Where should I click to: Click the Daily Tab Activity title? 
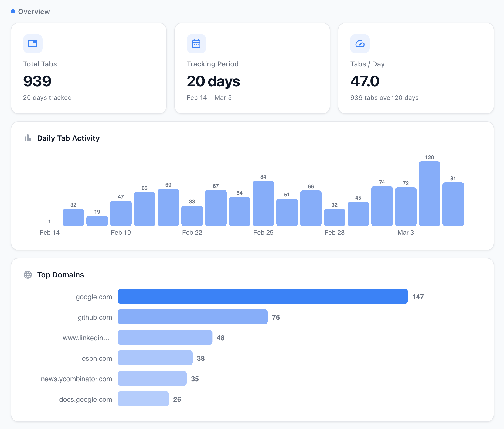click(x=68, y=138)
